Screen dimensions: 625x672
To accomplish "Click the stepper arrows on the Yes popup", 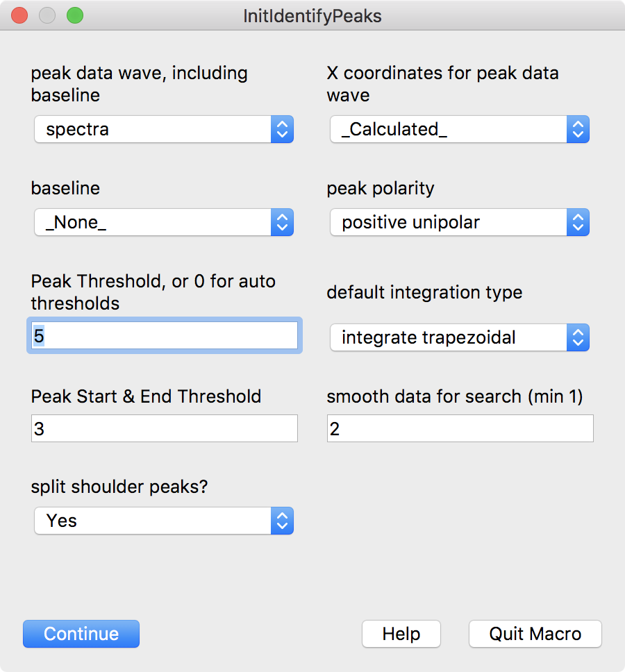I will (x=282, y=521).
